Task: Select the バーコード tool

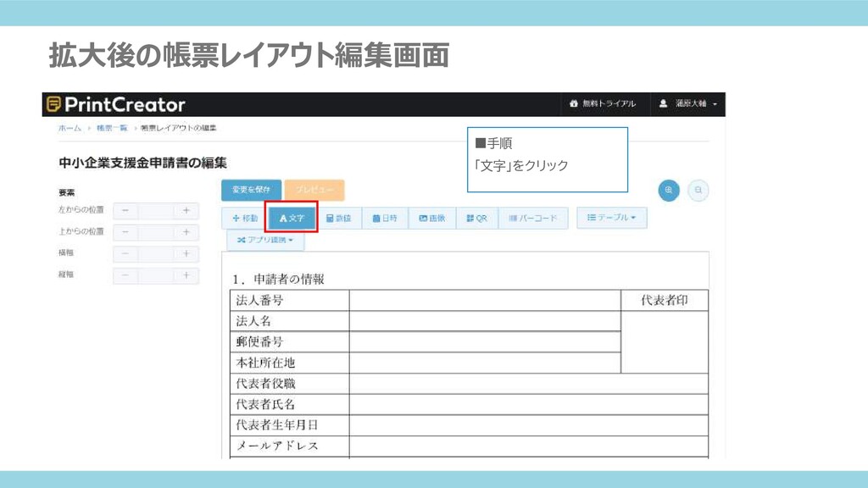Action: pos(533,218)
